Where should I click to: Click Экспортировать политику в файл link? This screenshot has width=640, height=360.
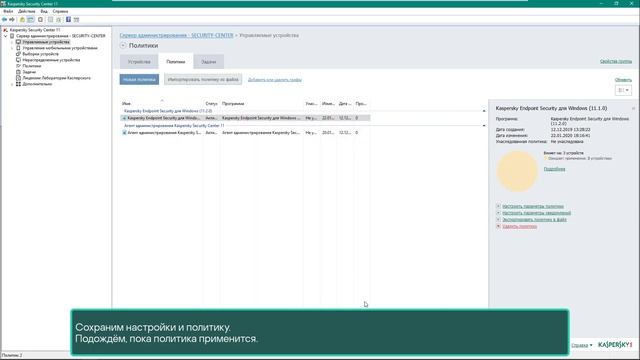[x=534, y=220]
